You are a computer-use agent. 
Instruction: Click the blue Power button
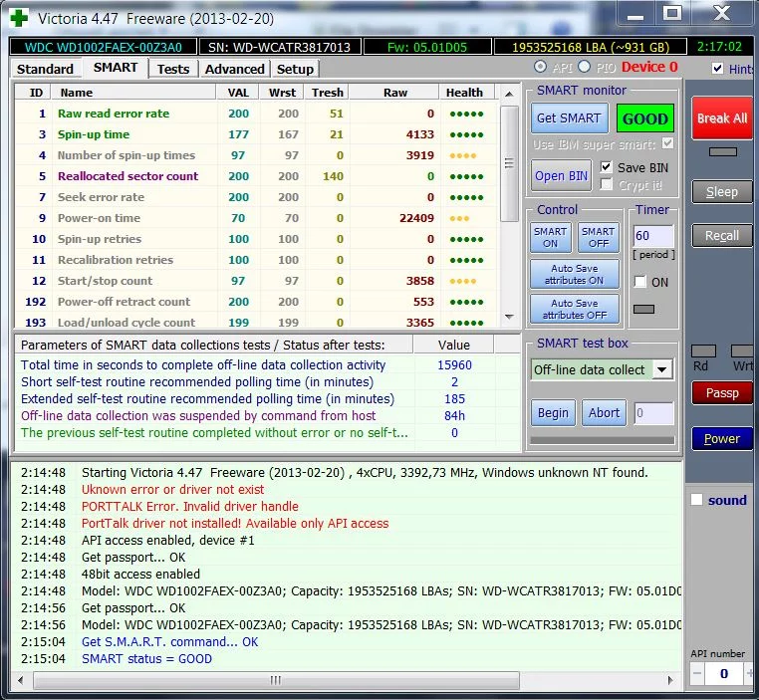pos(722,438)
